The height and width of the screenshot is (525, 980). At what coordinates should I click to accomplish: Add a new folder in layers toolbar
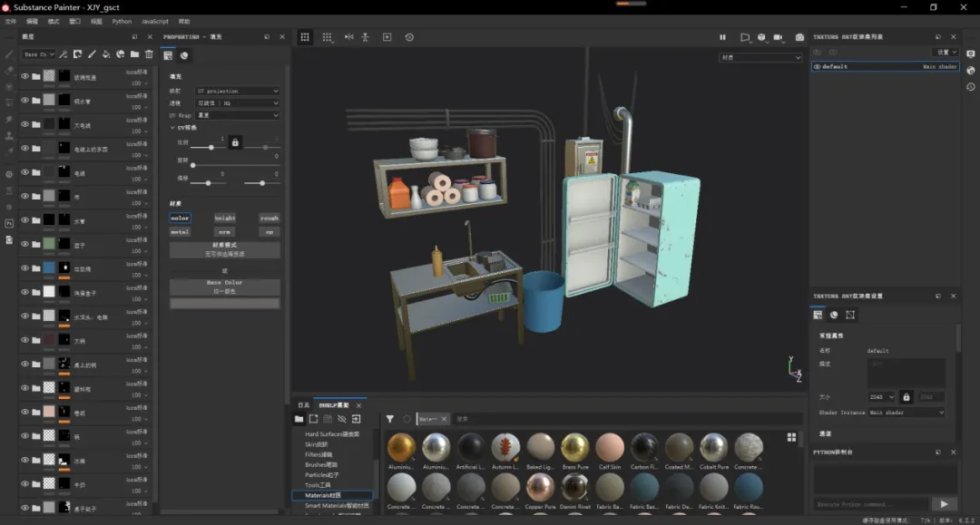pyautogui.click(x=135, y=54)
